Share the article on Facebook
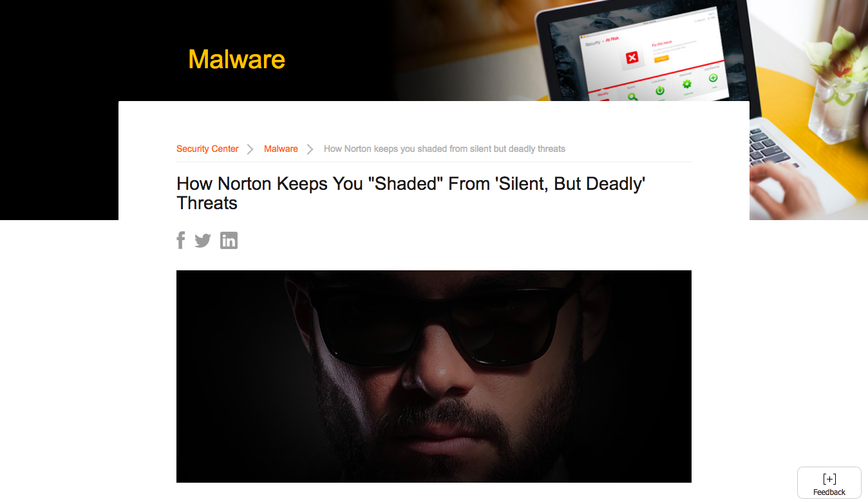Viewport: 868px width, 502px height. tap(181, 241)
